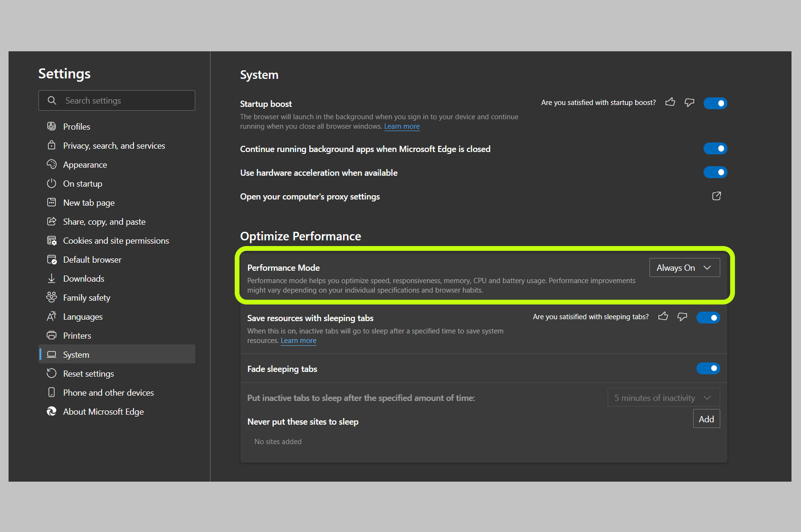Select System in sidebar
Screen dimensions: 801x532
pyautogui.click(x=117, y=354)
